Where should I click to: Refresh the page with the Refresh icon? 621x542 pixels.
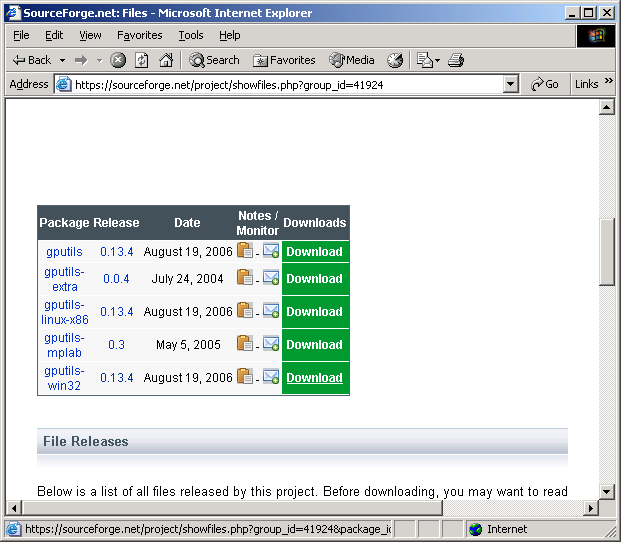point(142,60)
